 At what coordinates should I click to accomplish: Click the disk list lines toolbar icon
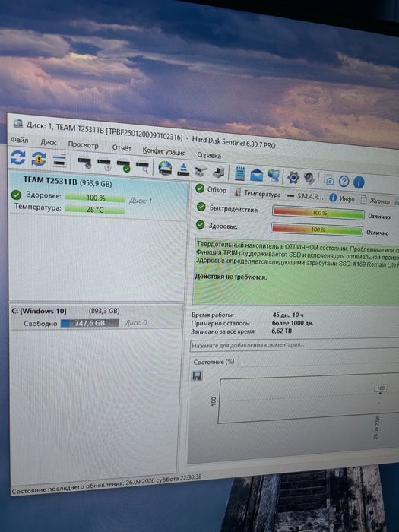point(59,160)
